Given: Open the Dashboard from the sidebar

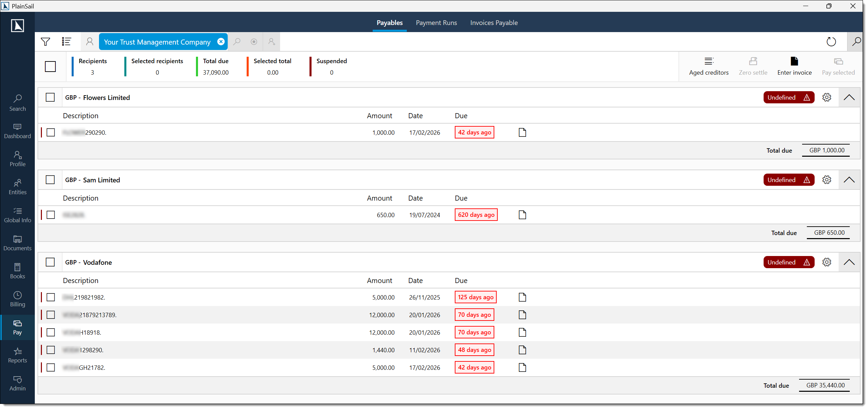Looking at the screenshot, I should coord(17,131).
